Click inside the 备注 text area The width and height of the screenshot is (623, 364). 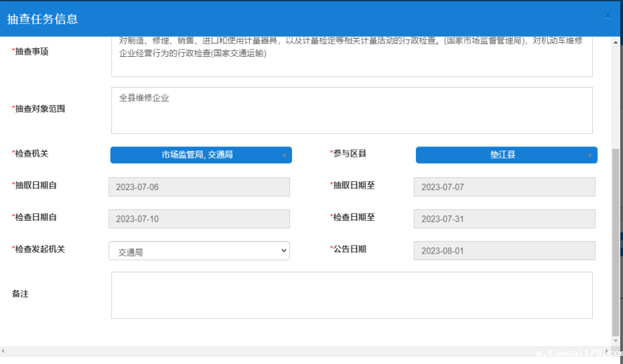pos(352,295)
